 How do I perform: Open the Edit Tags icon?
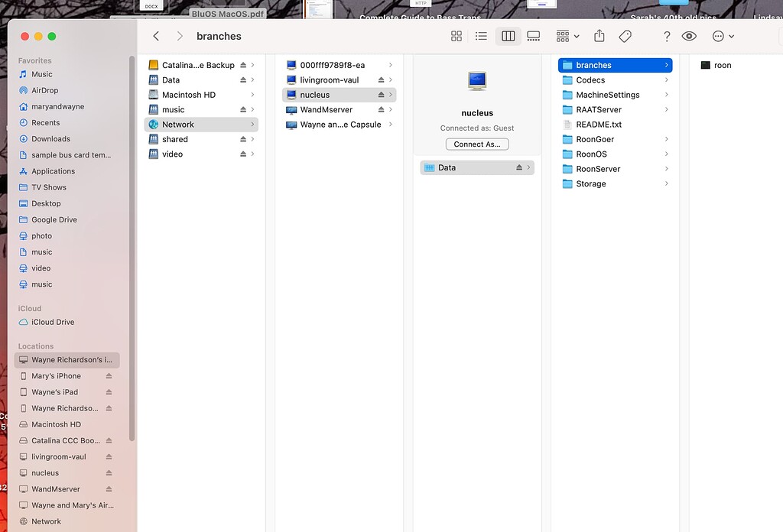[625, 36]
